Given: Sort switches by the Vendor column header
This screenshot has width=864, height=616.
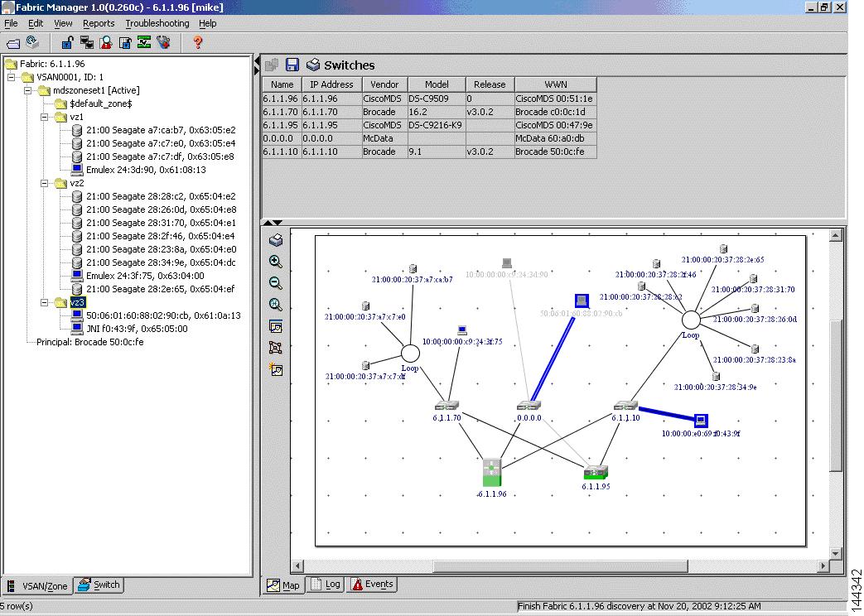Looking at the screenshot, I should tap(384, 84).
